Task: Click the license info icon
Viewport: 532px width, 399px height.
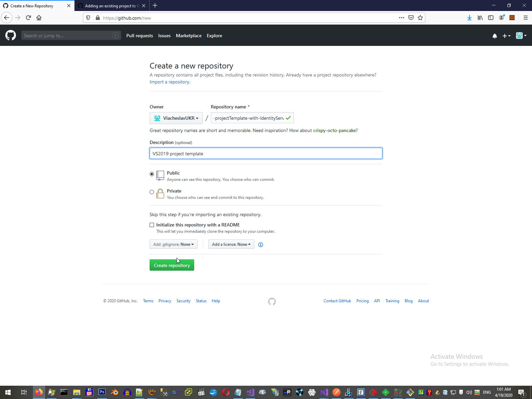Action: tap(261, 245)
